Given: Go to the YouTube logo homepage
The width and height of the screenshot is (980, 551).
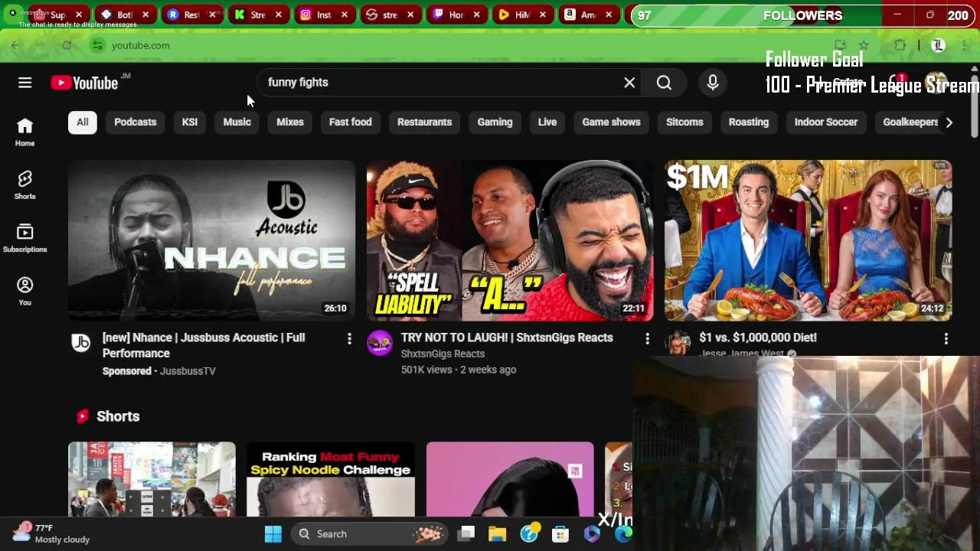Looking at the screenshot, I should (84, 83).
